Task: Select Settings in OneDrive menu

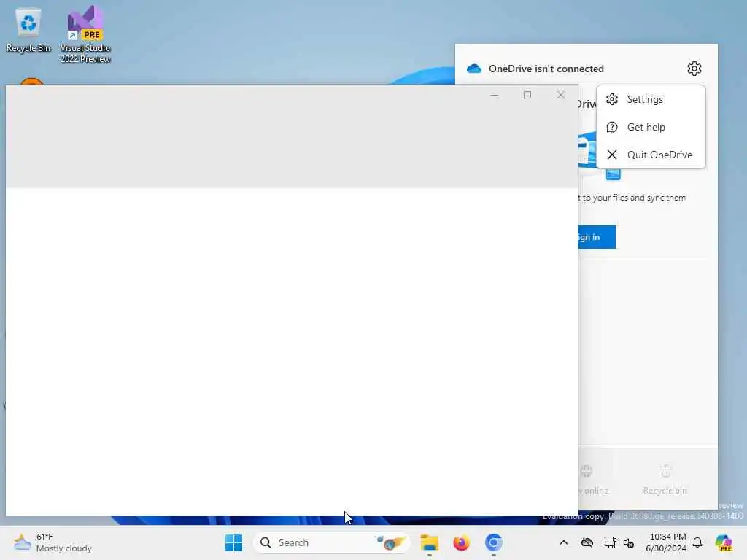Action: coord(651,99)
